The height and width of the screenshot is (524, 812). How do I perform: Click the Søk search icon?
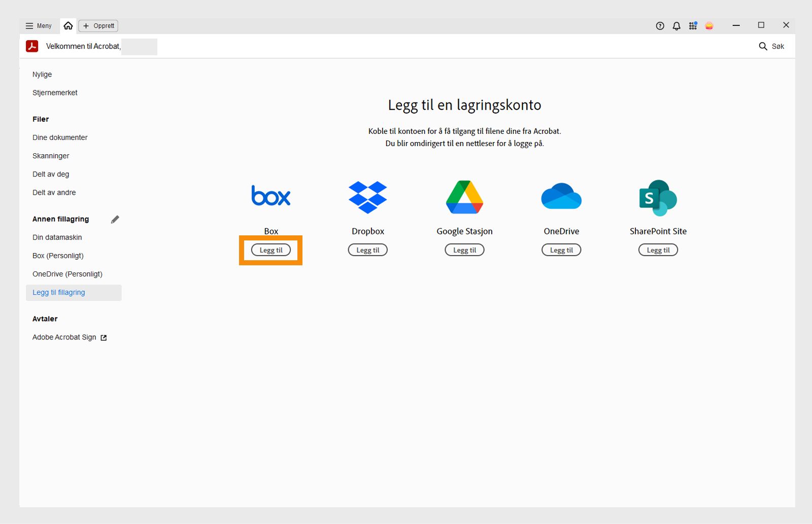(763, 46)
